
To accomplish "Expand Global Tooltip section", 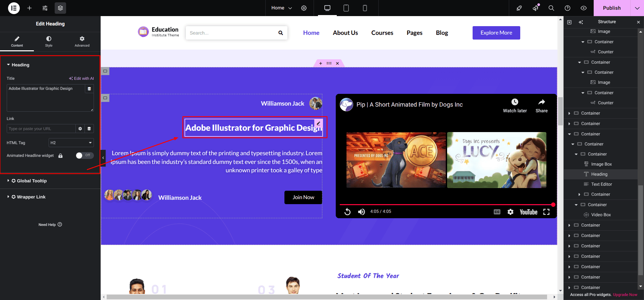I will tap(50, 181).
